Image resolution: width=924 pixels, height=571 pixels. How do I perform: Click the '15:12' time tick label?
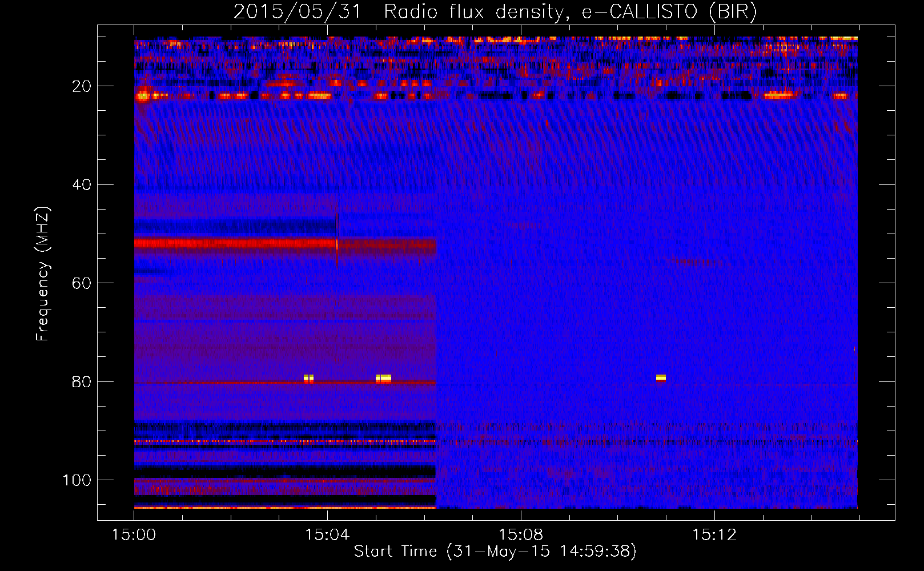click(714, 535)
